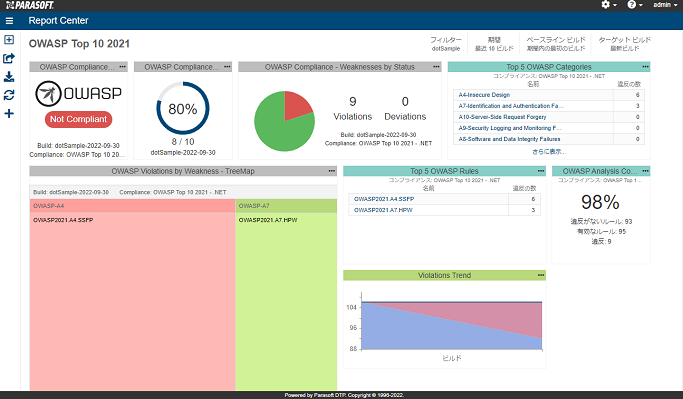Click さらに表示 to show more categories
The height and width of the screenshot is (399, 683).
[549, 152]
